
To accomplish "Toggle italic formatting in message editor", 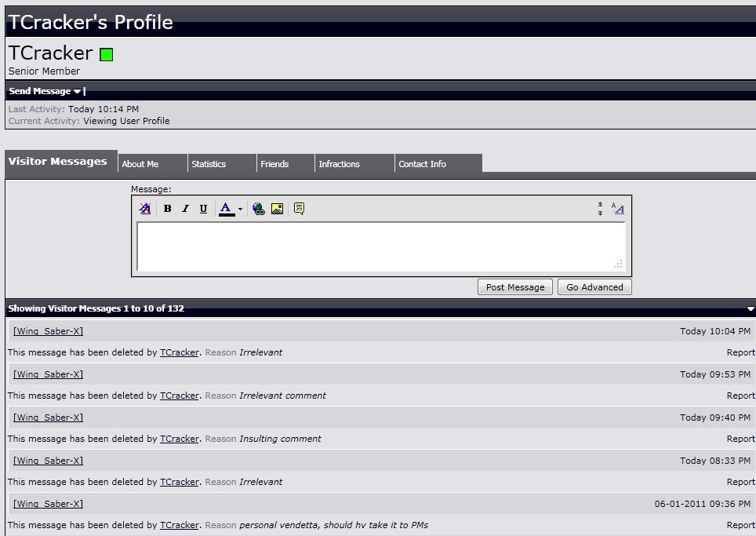I will [x=185, y=209].
